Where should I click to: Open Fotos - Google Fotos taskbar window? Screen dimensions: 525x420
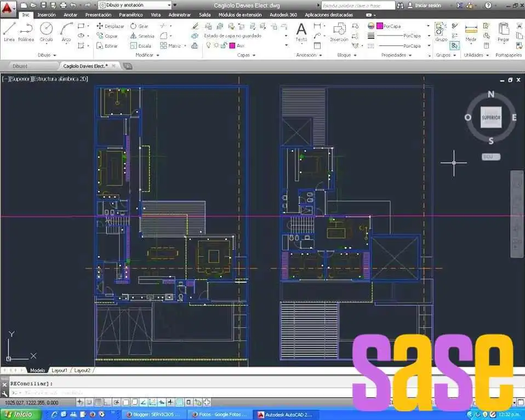[x=219, y=415]
